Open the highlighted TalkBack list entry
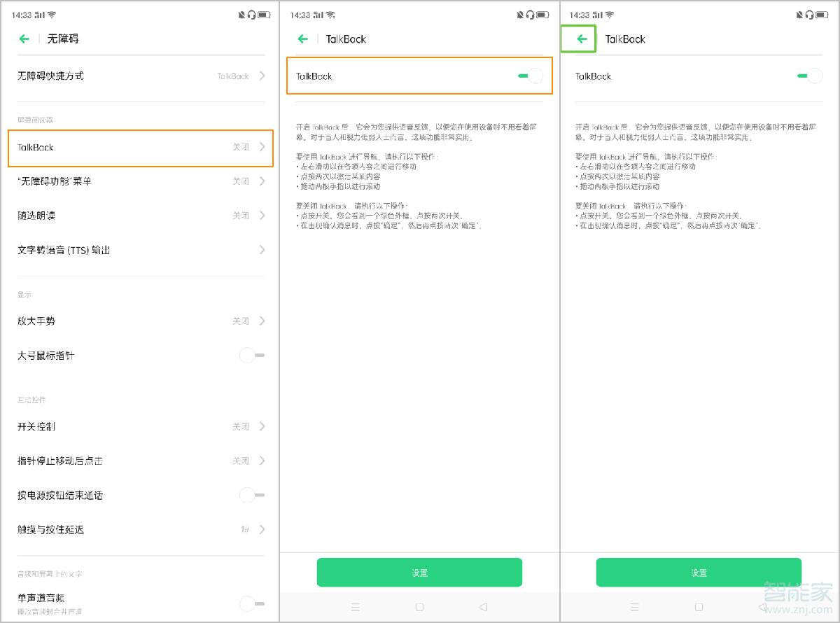 pos(140,148)
